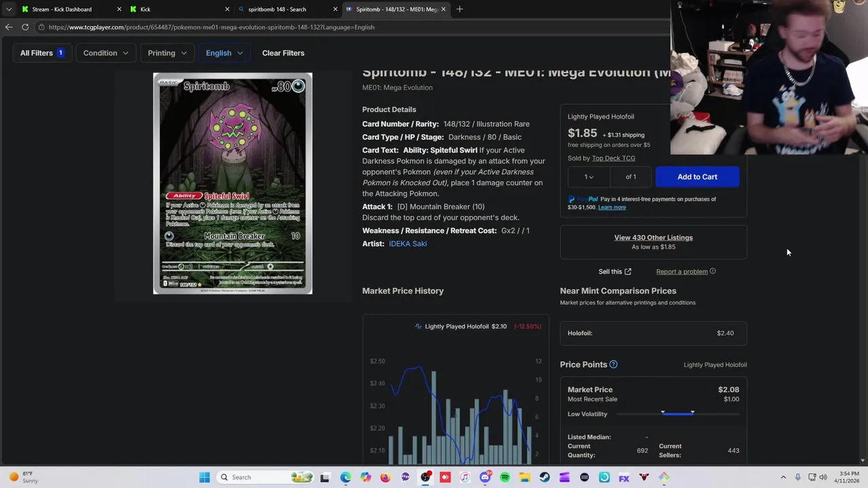The height and width of the screenshot is (488, 868).
Task: Open the Top Deck TCG seller link
Action: [613, 158]
